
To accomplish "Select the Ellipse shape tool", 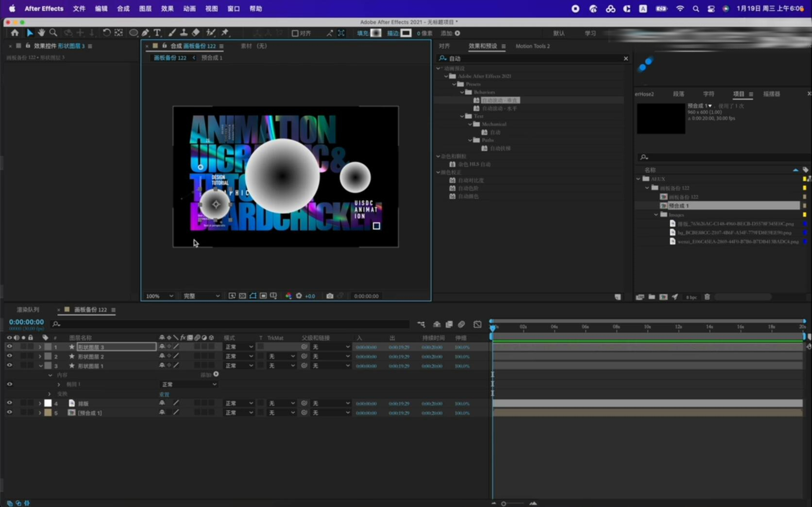I will (x=133, y=33).
